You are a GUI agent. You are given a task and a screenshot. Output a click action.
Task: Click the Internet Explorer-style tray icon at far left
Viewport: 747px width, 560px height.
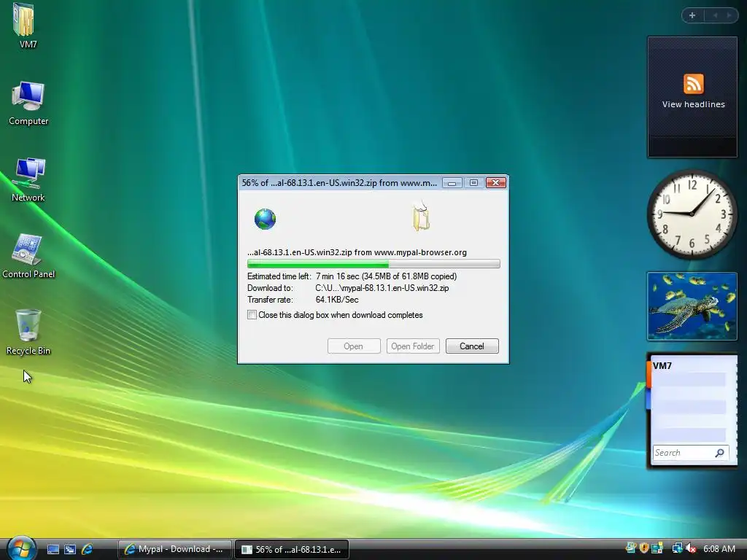631,548
